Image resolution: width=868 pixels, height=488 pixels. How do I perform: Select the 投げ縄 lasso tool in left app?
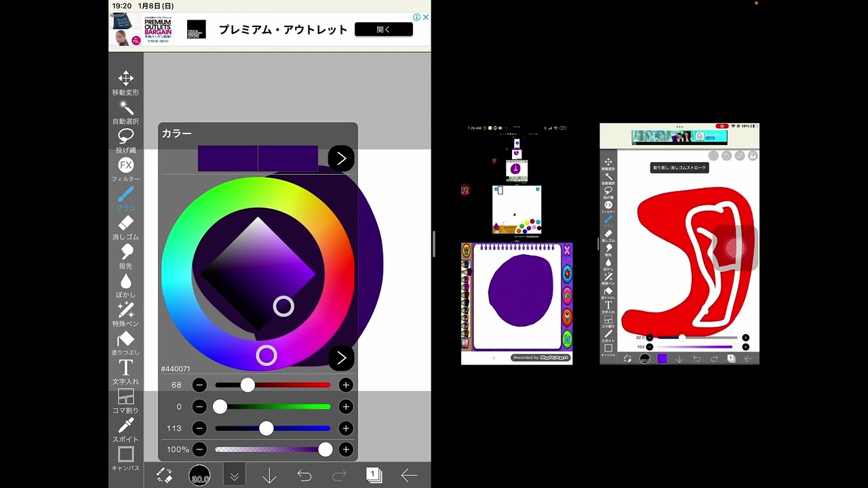click(x=125, y=141)
